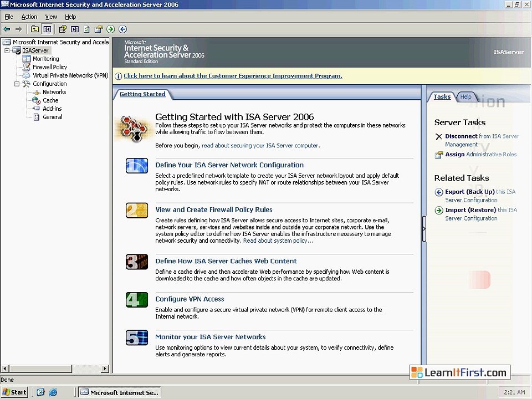Open the Configure VPN Access link

tap(190, 299)
